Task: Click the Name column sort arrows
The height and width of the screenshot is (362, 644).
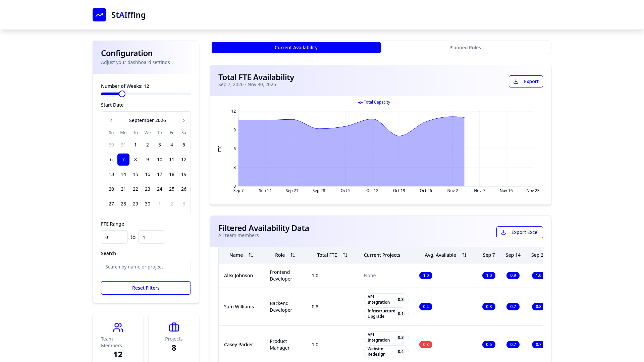Action: pos(251,255)
